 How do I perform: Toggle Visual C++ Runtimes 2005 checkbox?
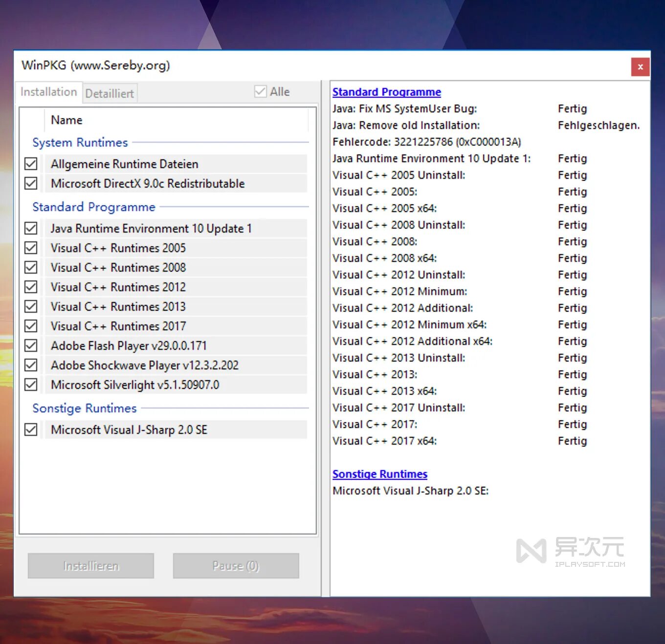31,248
